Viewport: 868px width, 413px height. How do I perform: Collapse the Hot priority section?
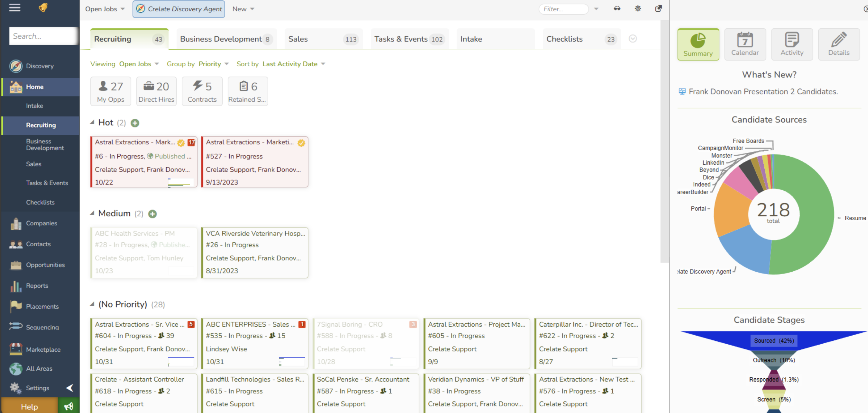pos(92,122)
